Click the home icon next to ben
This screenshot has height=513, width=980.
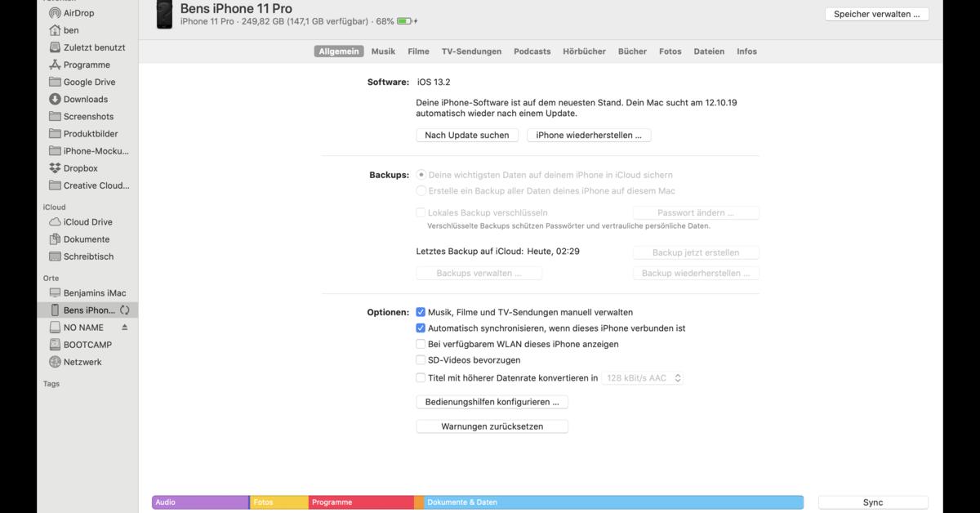pyautogui.click(x=55, y=30)
